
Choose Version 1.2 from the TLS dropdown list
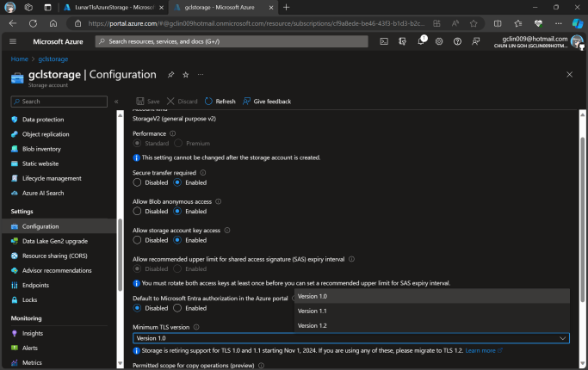313,325
